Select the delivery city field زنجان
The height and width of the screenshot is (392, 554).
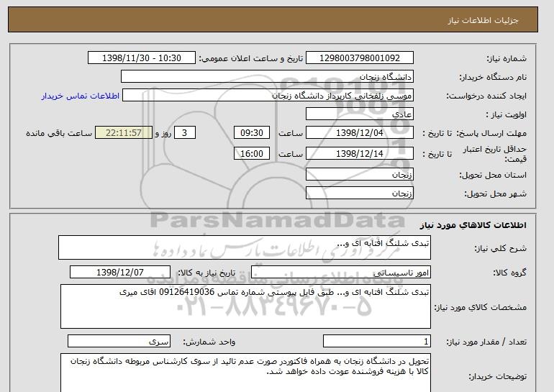coord(359,193)
